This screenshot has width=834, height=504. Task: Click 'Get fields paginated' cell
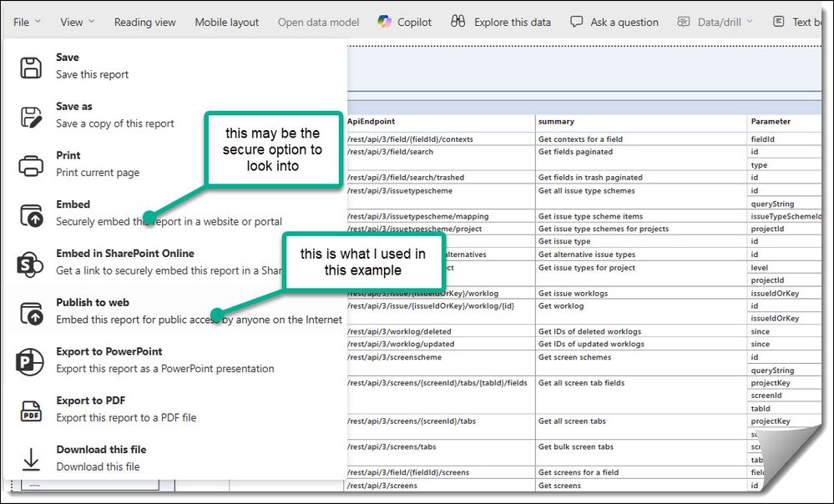tap(641, 159)
